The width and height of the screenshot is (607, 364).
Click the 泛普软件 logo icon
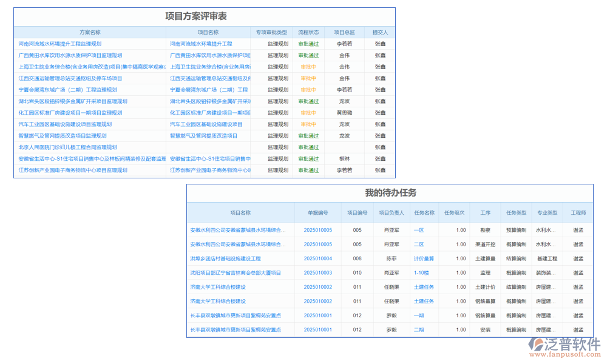535,343
